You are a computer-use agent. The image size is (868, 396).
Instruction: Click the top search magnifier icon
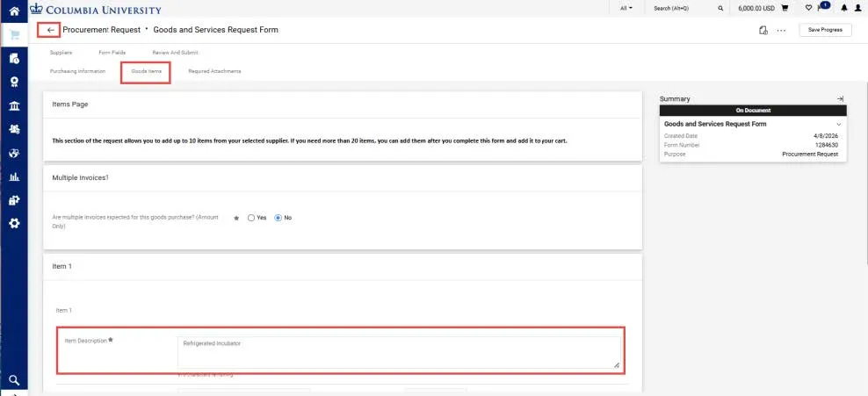point(720,8)
